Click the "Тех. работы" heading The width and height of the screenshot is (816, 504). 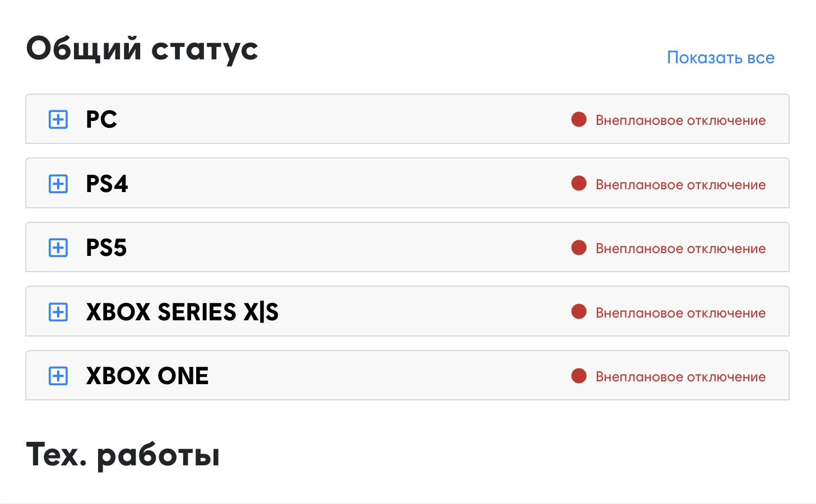123,455
